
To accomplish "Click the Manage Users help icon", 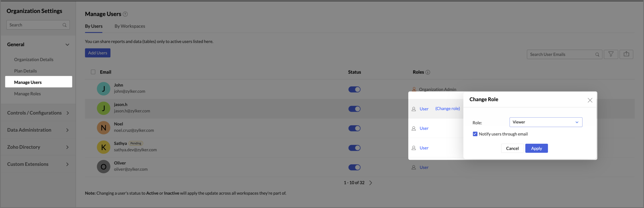I will (x=125, y=14).
